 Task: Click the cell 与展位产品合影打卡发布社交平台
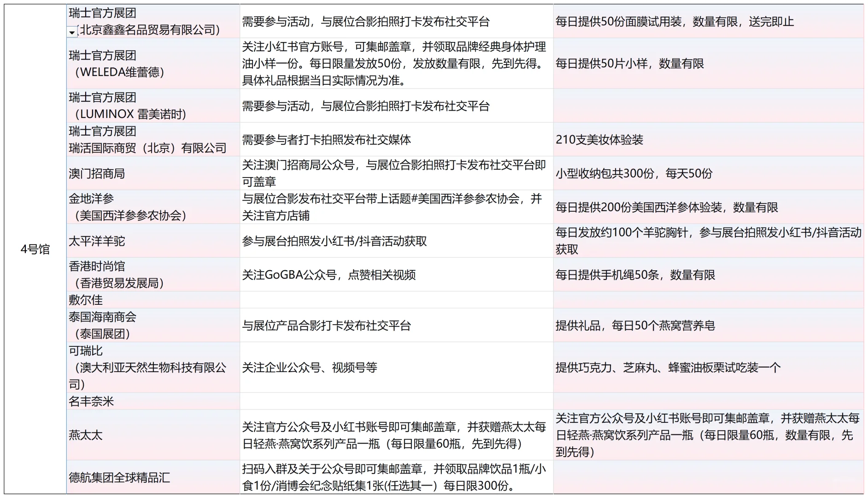click(x=396, y=325)
